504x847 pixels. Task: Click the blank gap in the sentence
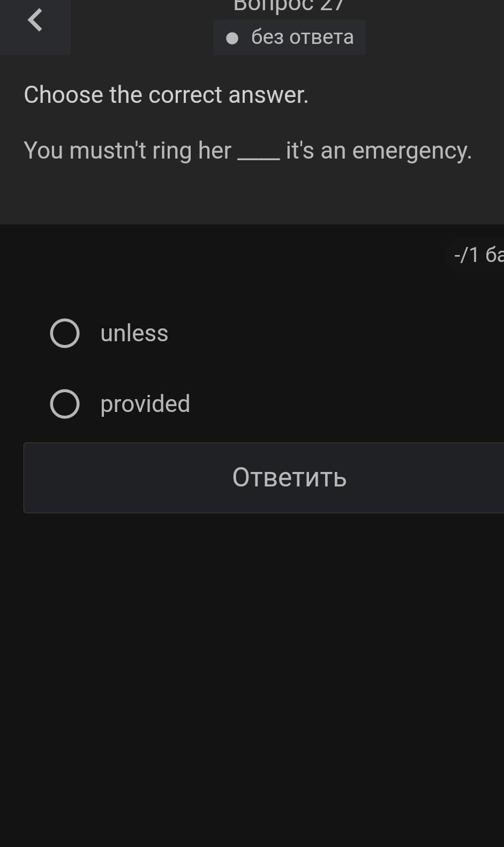pos(258,153)
